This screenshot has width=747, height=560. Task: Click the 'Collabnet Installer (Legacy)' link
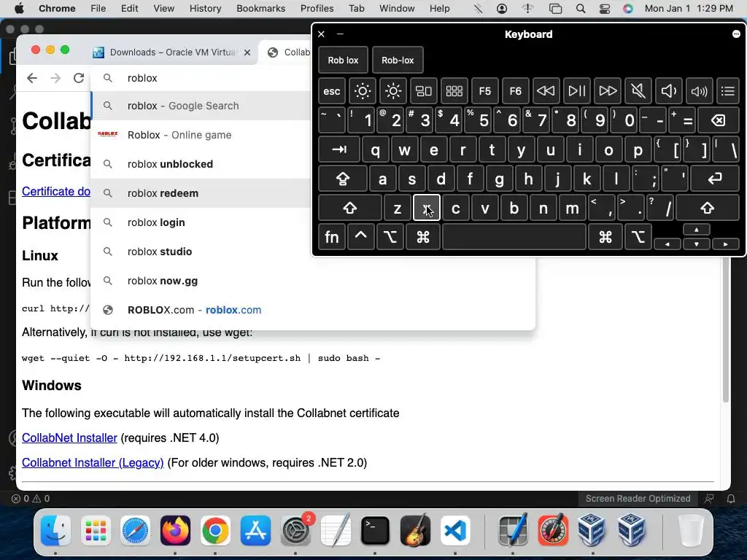click(x=93, y=462)
